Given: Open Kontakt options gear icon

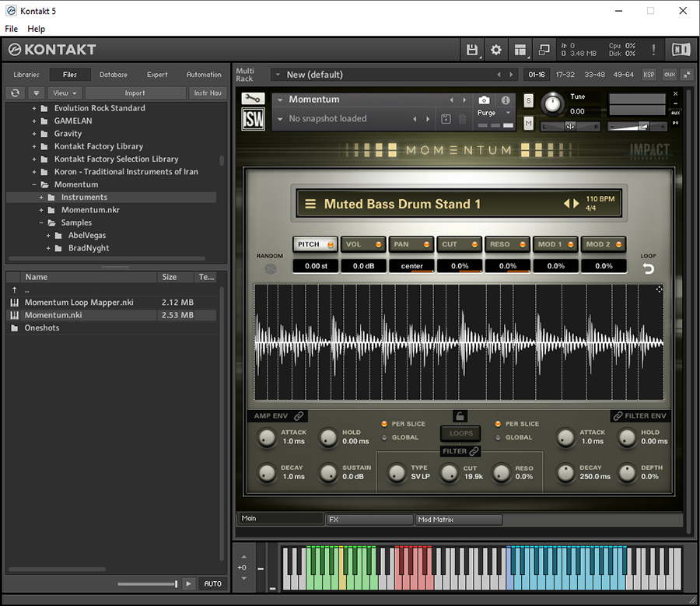Looking at the screenshot, I should coord(495,50).
